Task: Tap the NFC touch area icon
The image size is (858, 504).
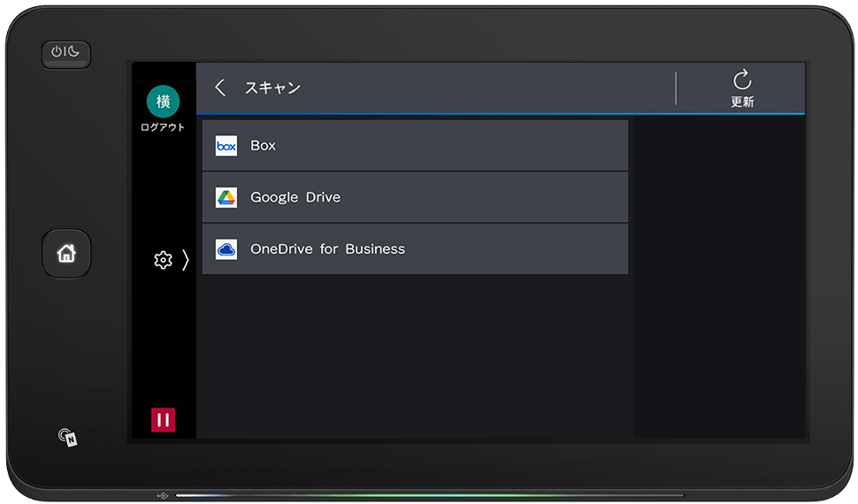Action: pyautogui.click(x=68, y=437)
